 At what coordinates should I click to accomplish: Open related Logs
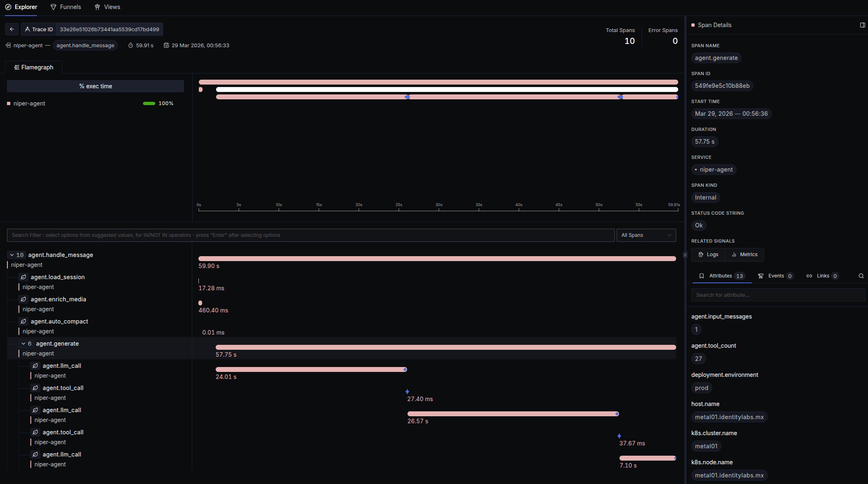(708, 255)
